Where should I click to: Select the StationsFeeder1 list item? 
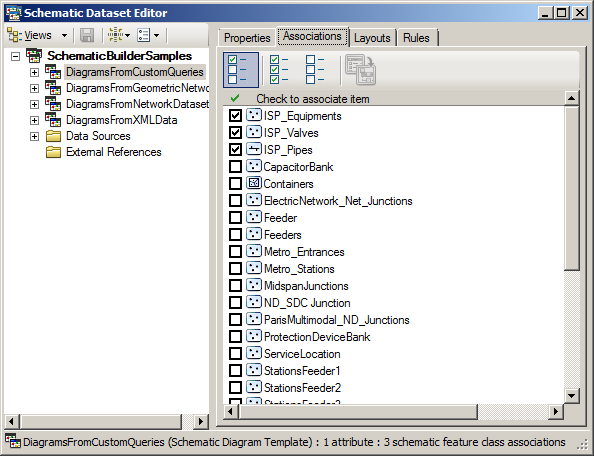point(302,370)
